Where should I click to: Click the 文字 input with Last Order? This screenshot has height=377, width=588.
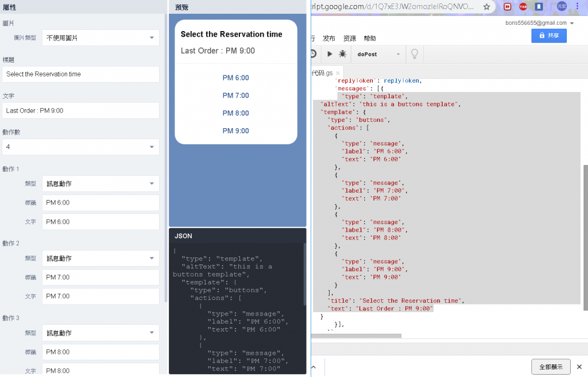point(80,111)
